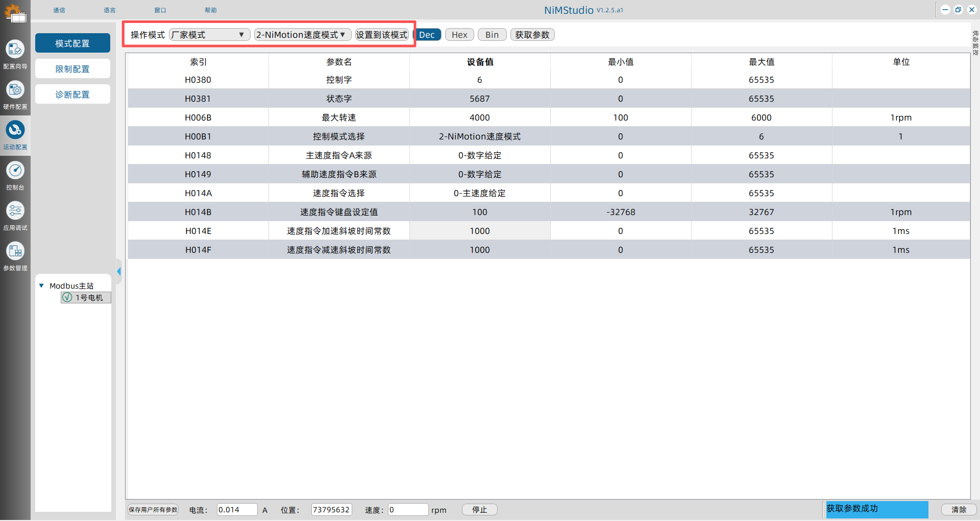Select value 100 of 速度指令键盘设定值
The height and width of the screenshot is (521, 980).
pyautogui.click(x=480, y=212)
